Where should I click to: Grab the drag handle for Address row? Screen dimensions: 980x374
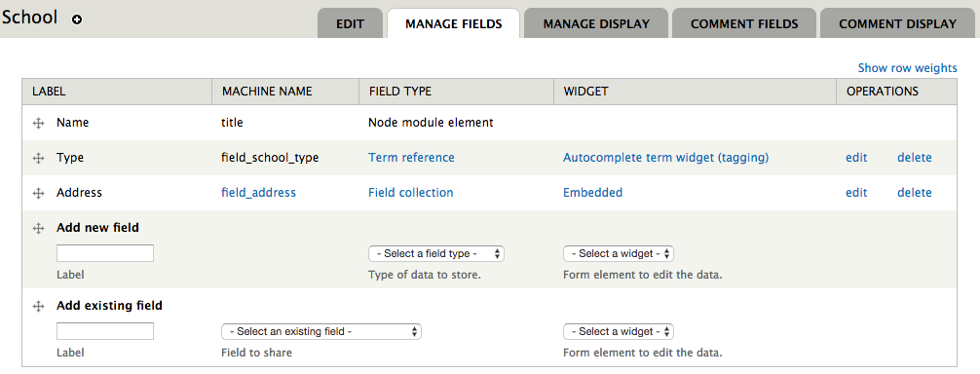[x=38, y=194]
